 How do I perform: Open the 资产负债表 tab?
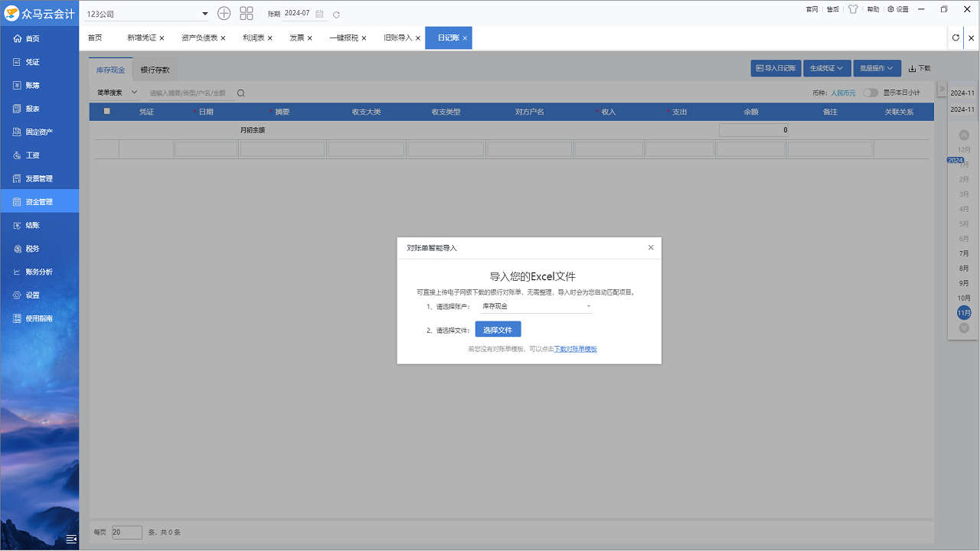(200, 37)
